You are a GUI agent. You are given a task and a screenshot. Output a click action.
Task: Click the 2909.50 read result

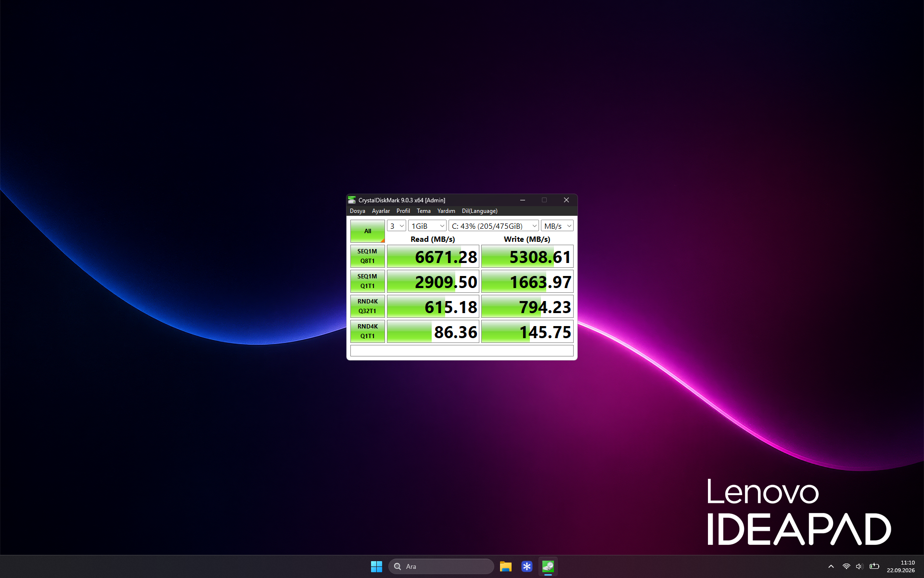(433, 282)
